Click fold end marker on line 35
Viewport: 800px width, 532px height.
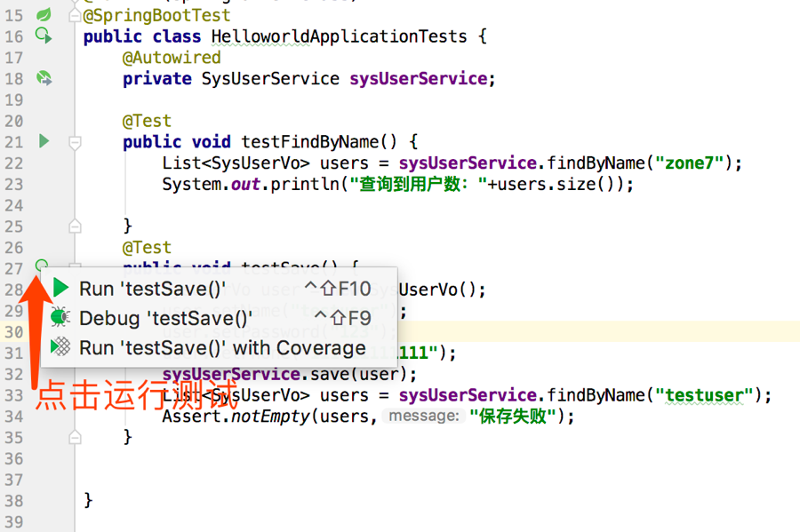point(76,436)
